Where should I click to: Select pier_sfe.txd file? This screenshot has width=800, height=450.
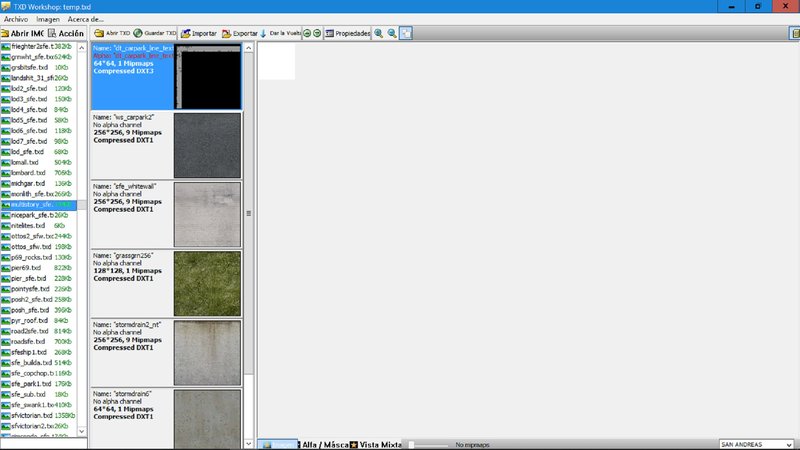pyautogui.click(x=39, y=278)
